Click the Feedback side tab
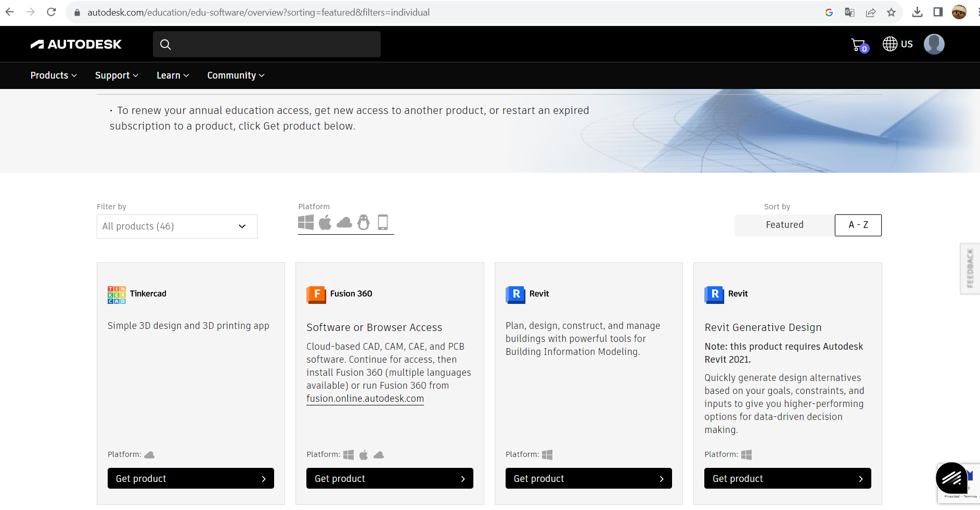Screen dimensions: 980x510 [970, 269]
